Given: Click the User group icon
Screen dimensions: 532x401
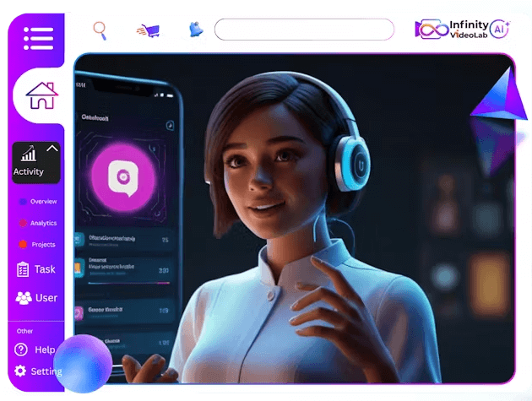Looking at the screenshot, I should pos(24,298).
